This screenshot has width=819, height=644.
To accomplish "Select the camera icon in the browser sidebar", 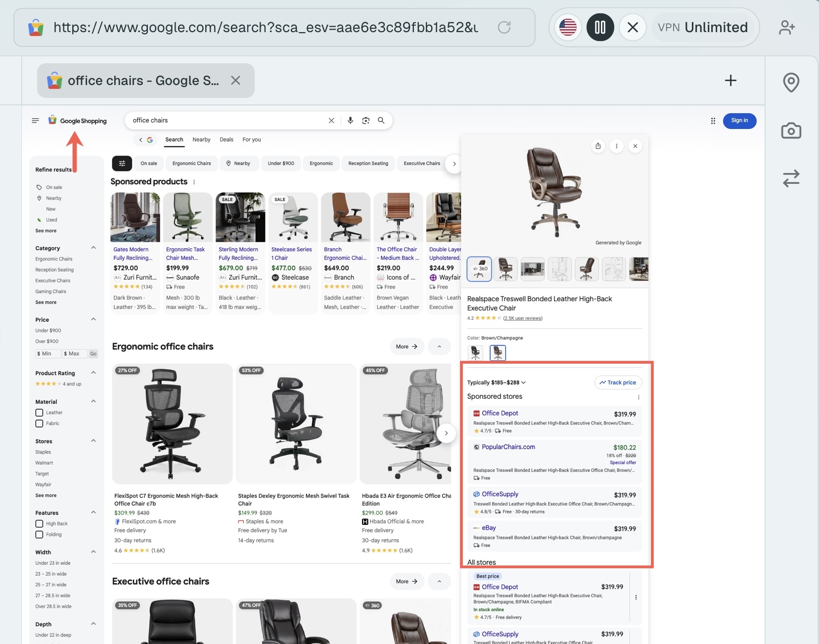I will tap(790, 130).
